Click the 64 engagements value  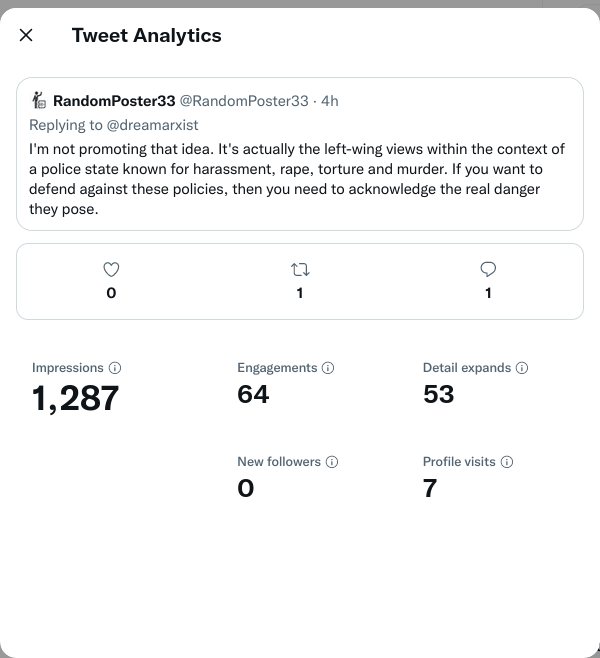pyautogui.click(x=253, y=395)
